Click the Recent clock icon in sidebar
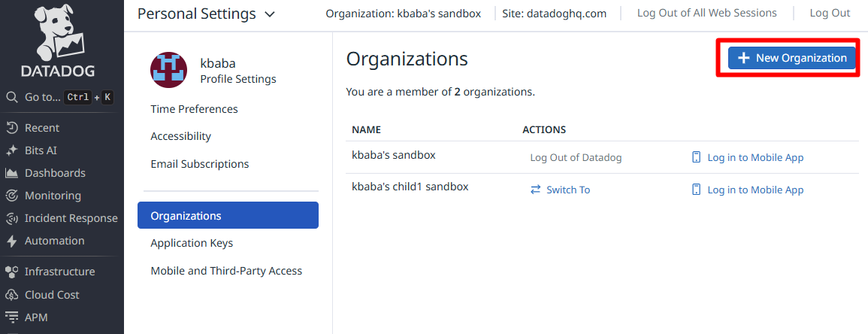Screen dimensions: 868x334 [12, 128]
